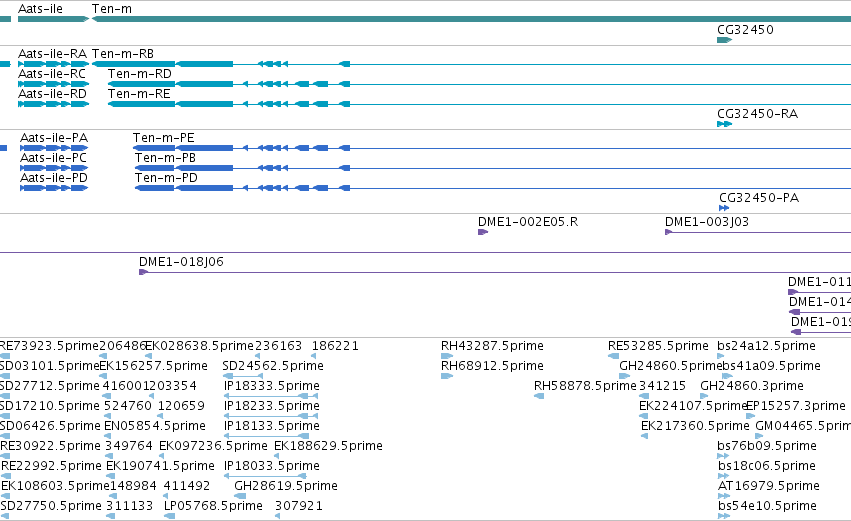This screenshot has height=521, width=851.
Task: Click the 120659 EST label
Action: coord(181,406)
